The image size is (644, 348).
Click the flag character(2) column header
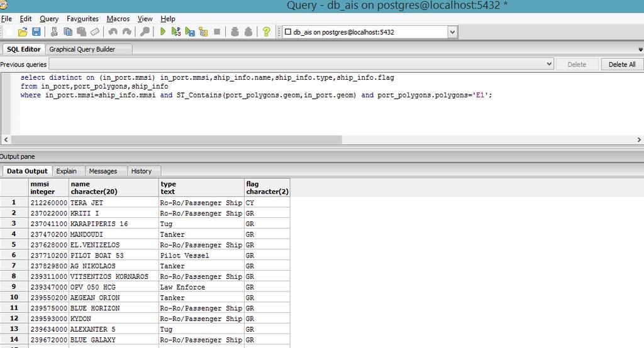267,188
